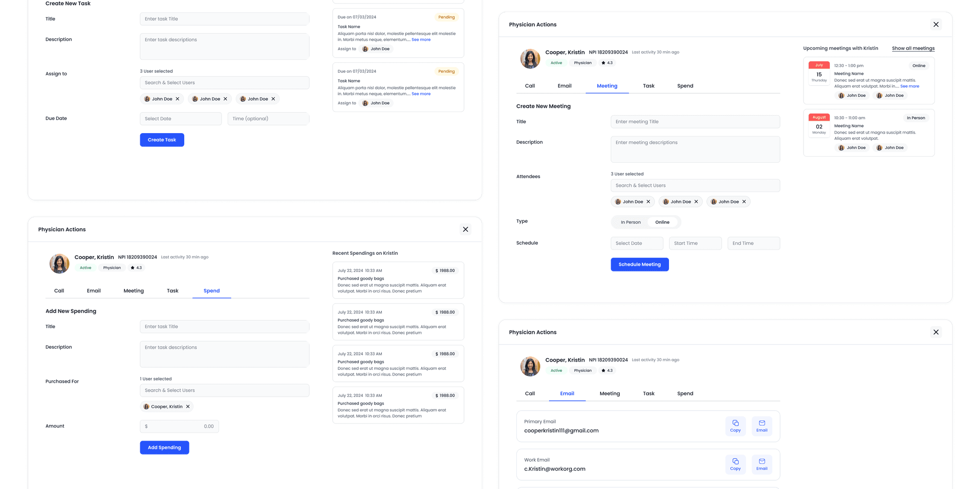The image size is (980, 489).
Task: Click the Enter meeting Title input field
Action: tap(695, 122)
